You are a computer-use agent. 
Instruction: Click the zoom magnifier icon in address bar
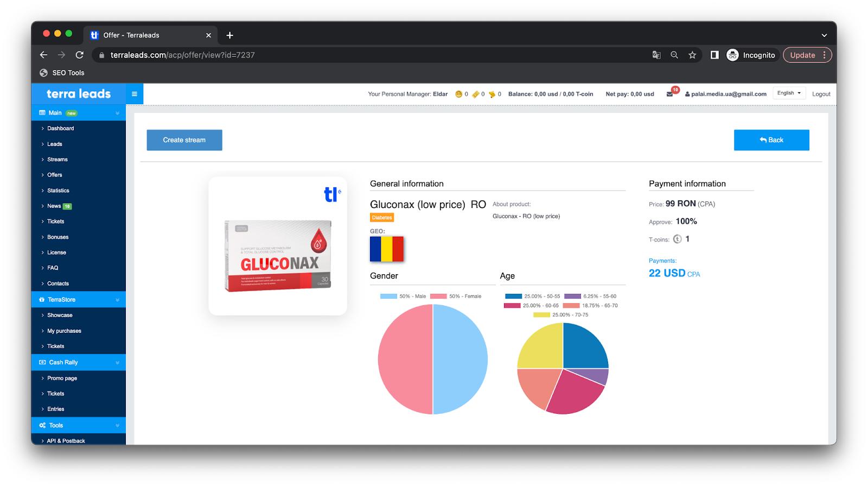point(674,55)
